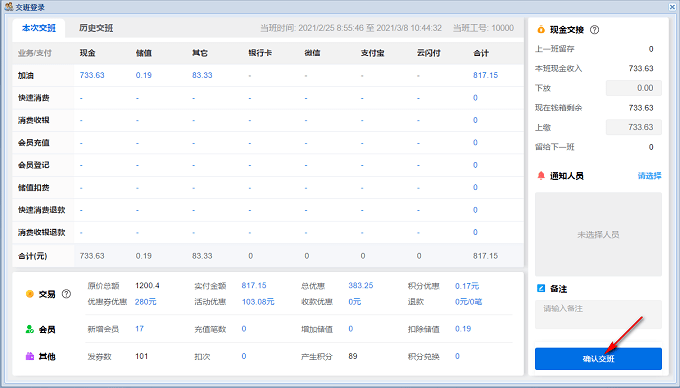Click the orange coin icon beside 交易

coord(29,294)
